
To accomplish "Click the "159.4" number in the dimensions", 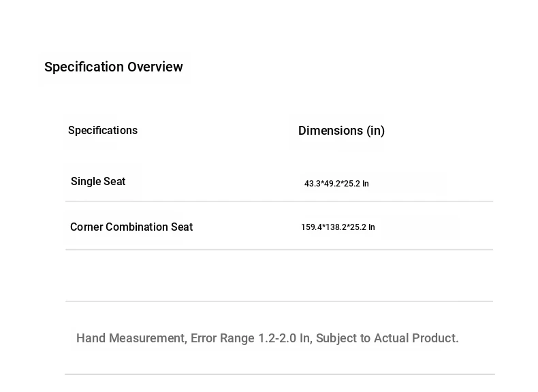I will pyautogui.click(x=311, y=227).
